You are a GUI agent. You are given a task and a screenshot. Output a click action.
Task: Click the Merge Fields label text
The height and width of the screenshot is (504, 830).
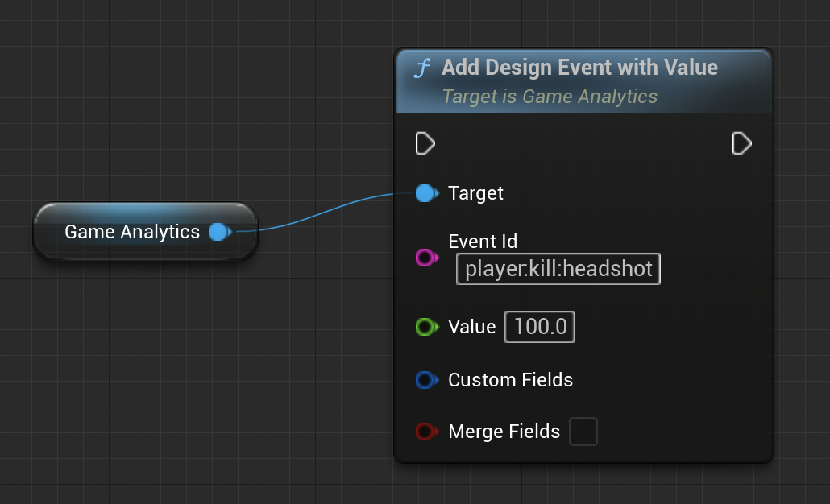coord(504,432)
